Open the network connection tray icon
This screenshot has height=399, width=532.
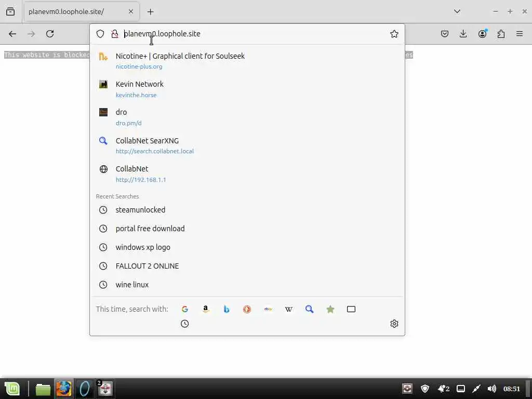coord(476,389)
